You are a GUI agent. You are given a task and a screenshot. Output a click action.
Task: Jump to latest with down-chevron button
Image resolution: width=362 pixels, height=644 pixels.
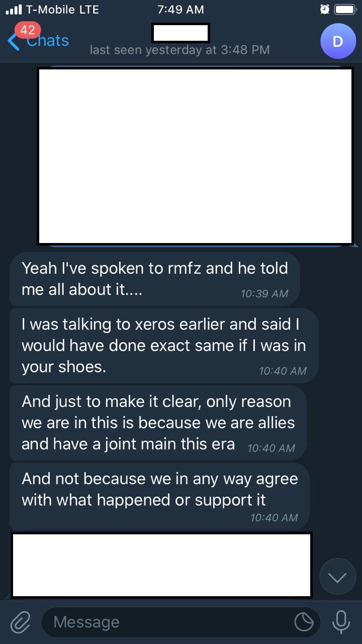coord(337,577)
